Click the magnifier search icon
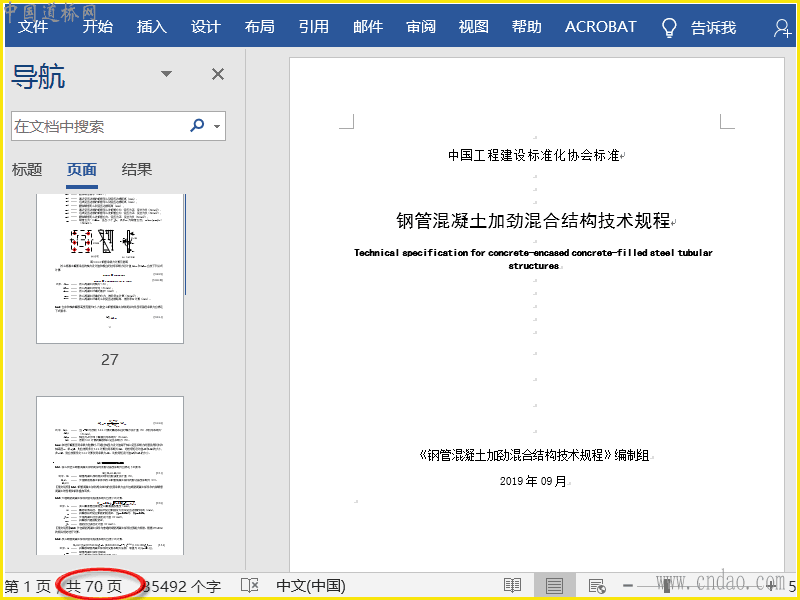Screen dimensions: 800x600 [197, 125]
